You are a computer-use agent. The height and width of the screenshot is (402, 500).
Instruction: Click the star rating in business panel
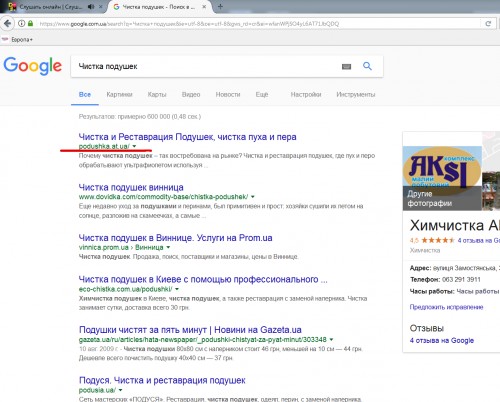pyautogui.click(x=438, y=240)
